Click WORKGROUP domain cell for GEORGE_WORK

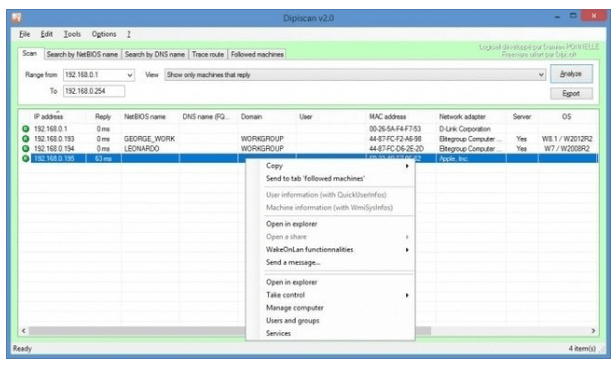point(262,139)
